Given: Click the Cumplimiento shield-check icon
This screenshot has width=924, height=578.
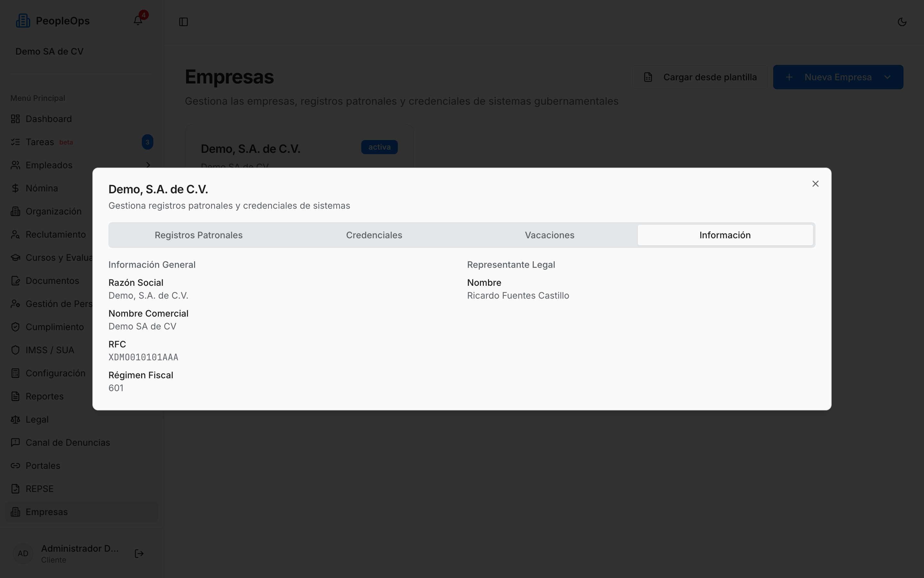Looking at the screenshot, I should tap(15, 327).
